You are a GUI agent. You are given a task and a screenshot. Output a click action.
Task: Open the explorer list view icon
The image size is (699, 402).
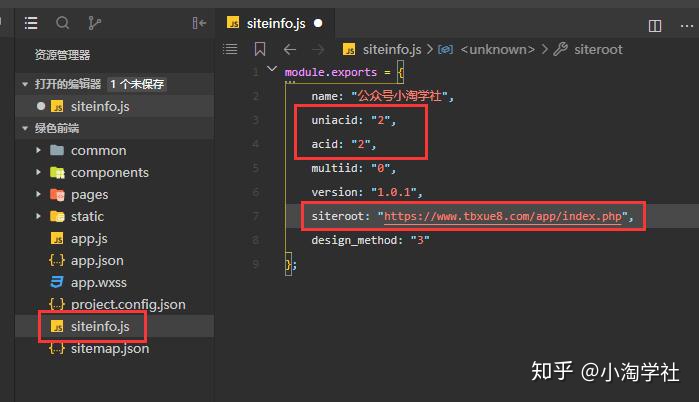(31, 22)
